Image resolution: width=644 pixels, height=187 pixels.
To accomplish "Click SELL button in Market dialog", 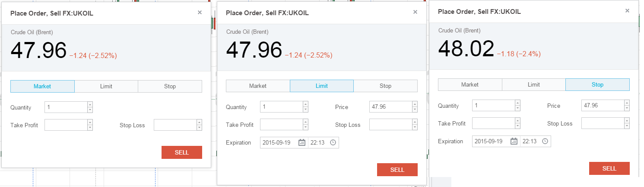I will coord(182,152).
